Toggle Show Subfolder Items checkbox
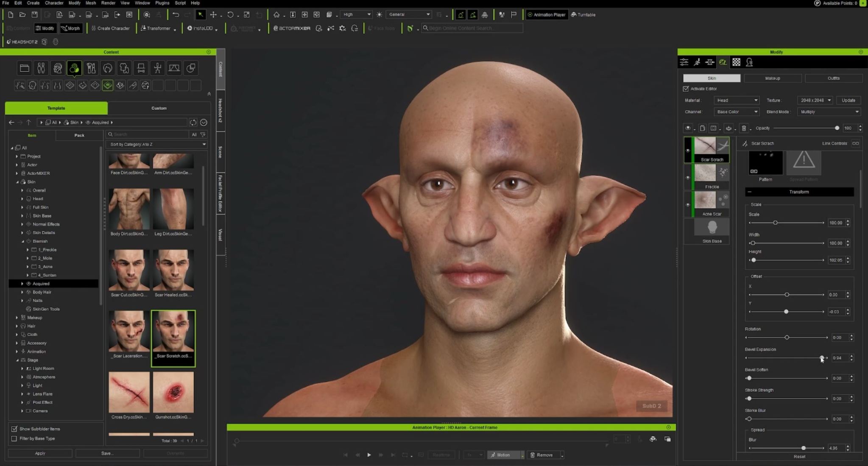The height and width of the screenshot is (466, 868). [14, 429]
